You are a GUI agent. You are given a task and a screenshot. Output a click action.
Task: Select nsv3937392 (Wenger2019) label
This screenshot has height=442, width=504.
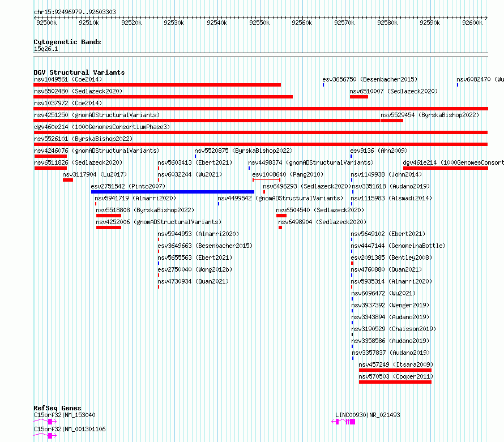(390, 305)
